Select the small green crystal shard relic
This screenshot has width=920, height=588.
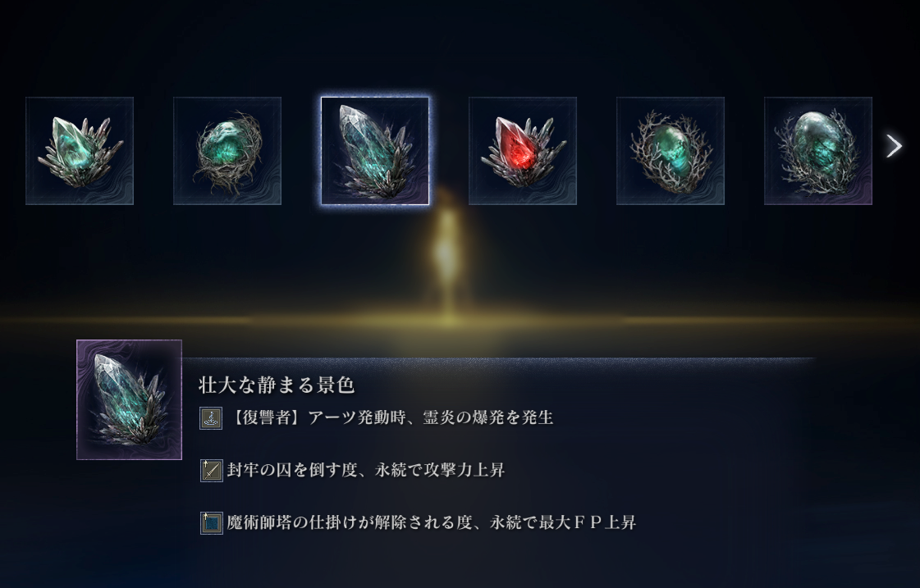coord(80,151)
